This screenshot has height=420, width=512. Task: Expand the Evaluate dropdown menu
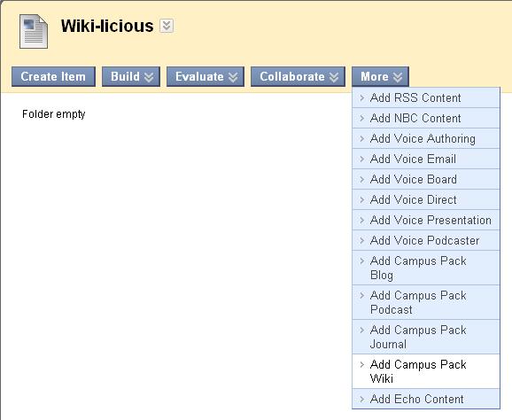206,77
